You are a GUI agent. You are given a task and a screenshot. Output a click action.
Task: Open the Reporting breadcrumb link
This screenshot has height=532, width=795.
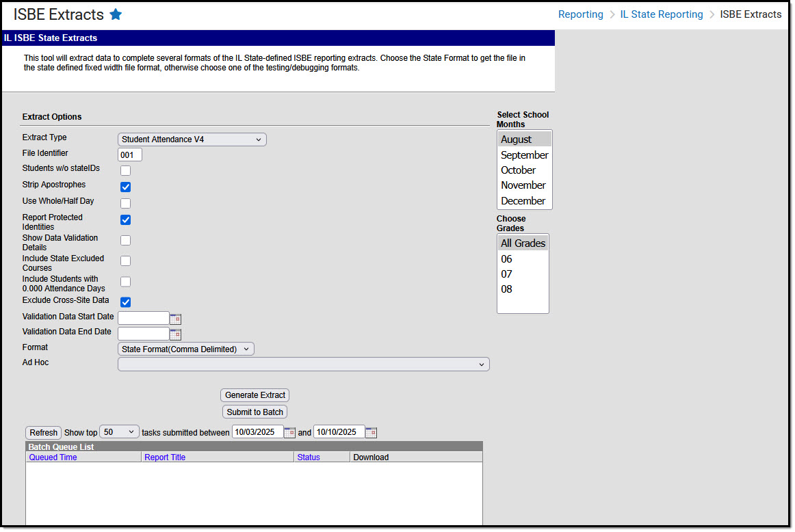click(580, 14)
